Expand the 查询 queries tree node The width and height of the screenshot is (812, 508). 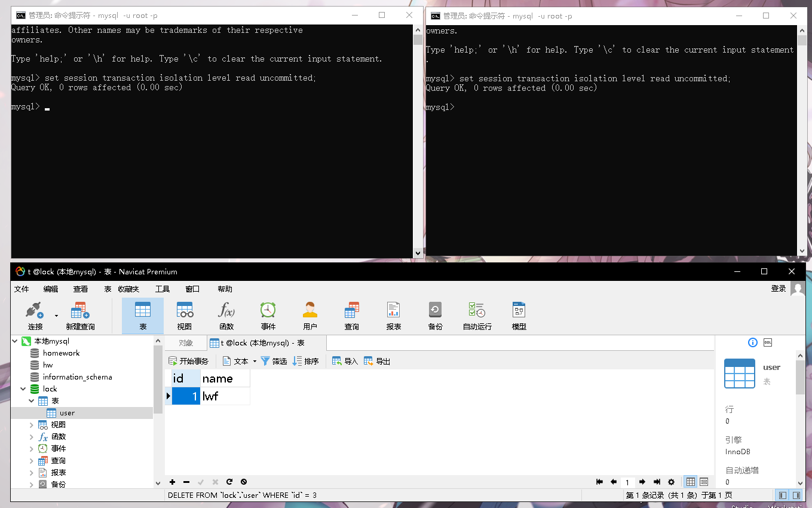pos(32,461)
